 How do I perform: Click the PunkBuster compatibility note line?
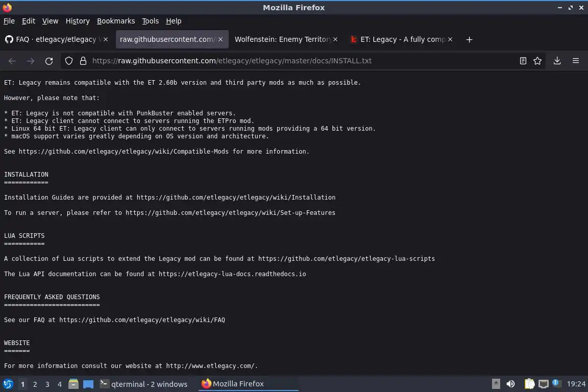pyautogui.click(x=120, y=113)
